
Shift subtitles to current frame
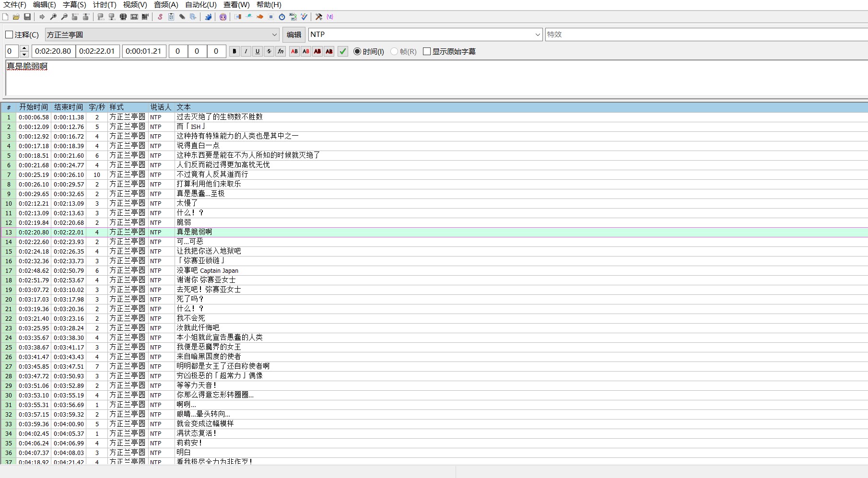tap(145, 17)
